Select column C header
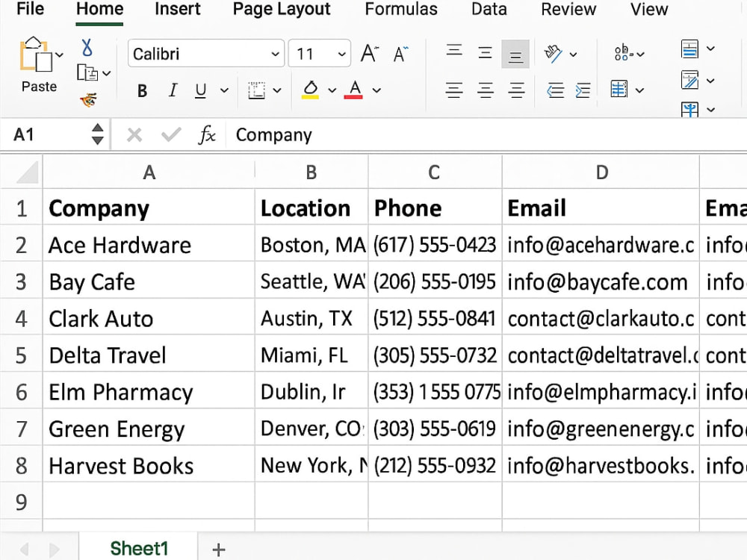This screenshot has width=747, height=560. (435, 172)
